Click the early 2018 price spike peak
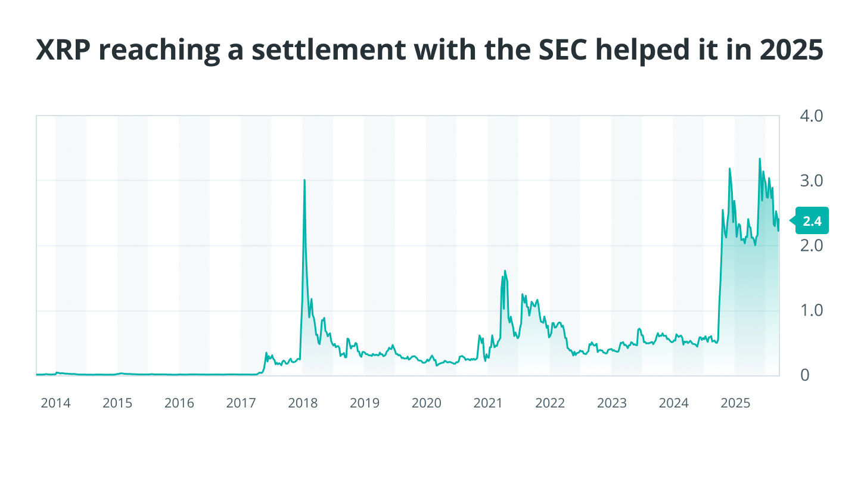Viewport: 864px width, 504px height. [x=304, y=180]
